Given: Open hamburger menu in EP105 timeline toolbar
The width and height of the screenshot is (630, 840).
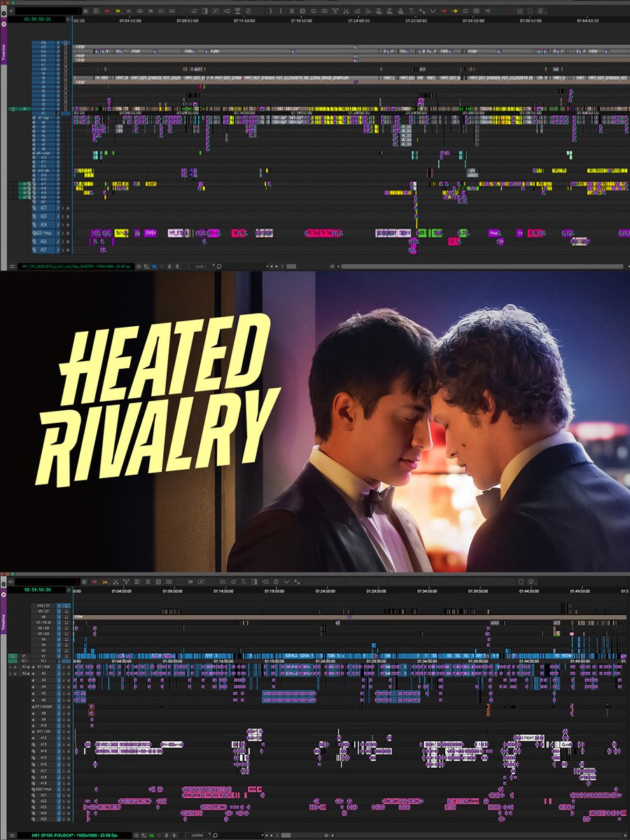Looking at the screenshot, I should point(84,581).
